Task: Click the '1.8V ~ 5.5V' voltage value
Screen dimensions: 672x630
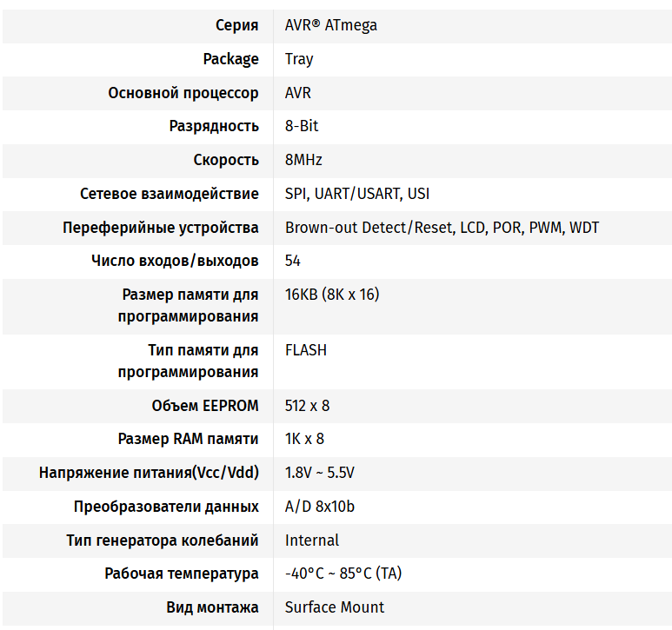Action: tap(320, 473)
